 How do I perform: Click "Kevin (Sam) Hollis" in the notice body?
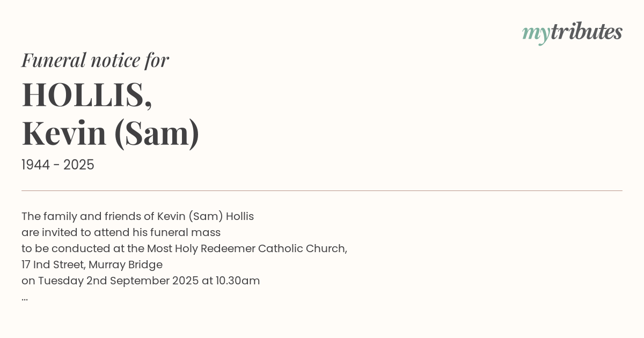206,217
